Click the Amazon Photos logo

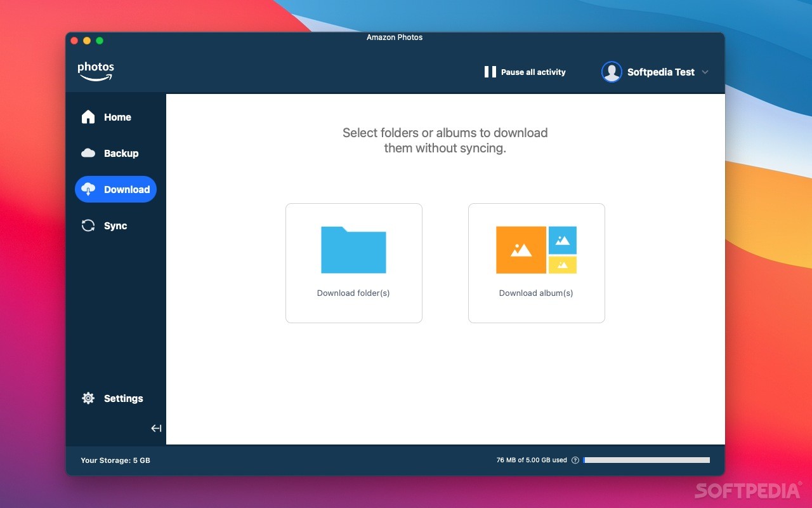pyautogui.click(x=96, y=72)
